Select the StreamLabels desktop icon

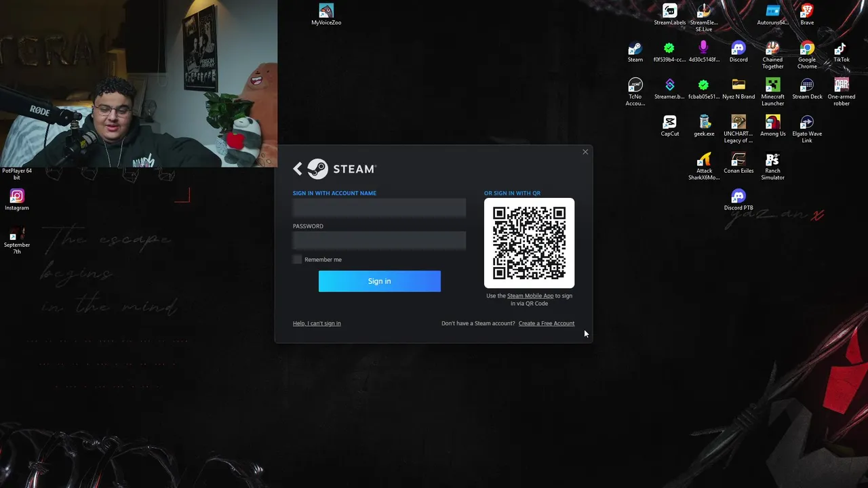(x=670, y=14)
